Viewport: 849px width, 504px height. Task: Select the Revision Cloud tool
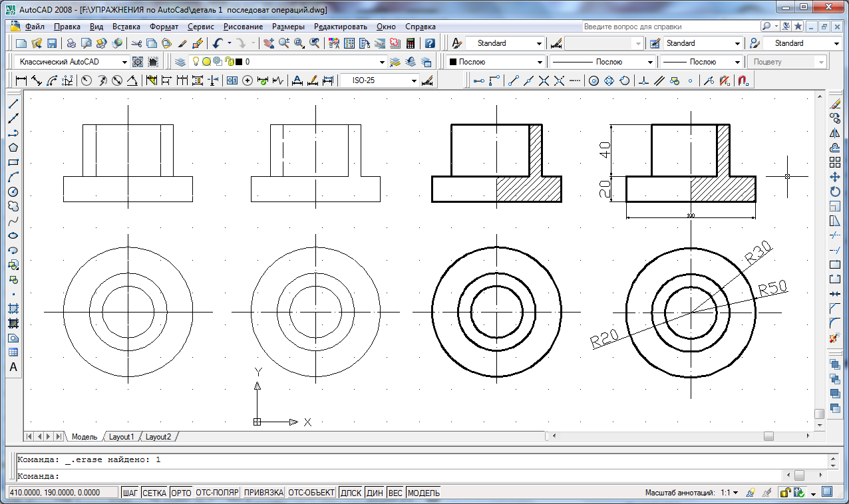click(13, 206)
